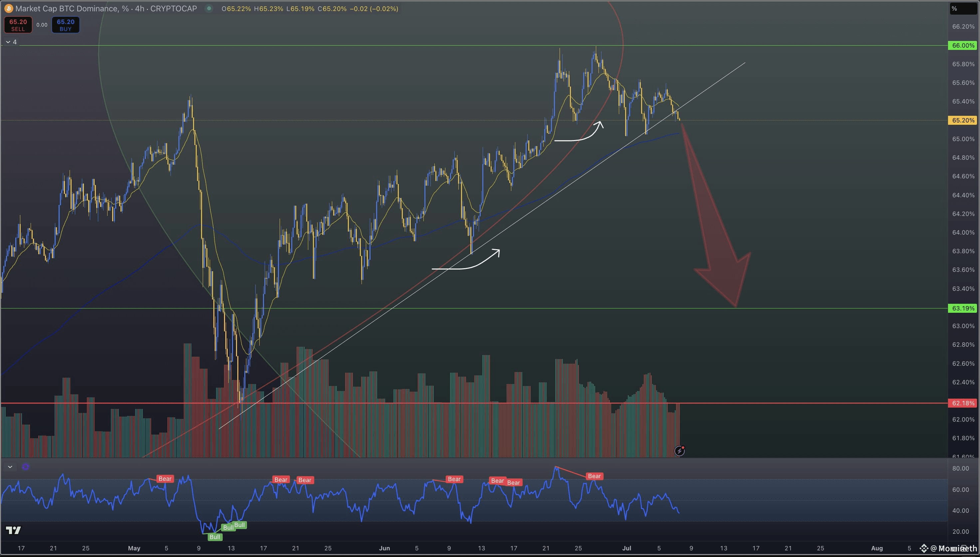Click the rightmost red Bear divergence label

pyautogui.click(x=594, y=476)
